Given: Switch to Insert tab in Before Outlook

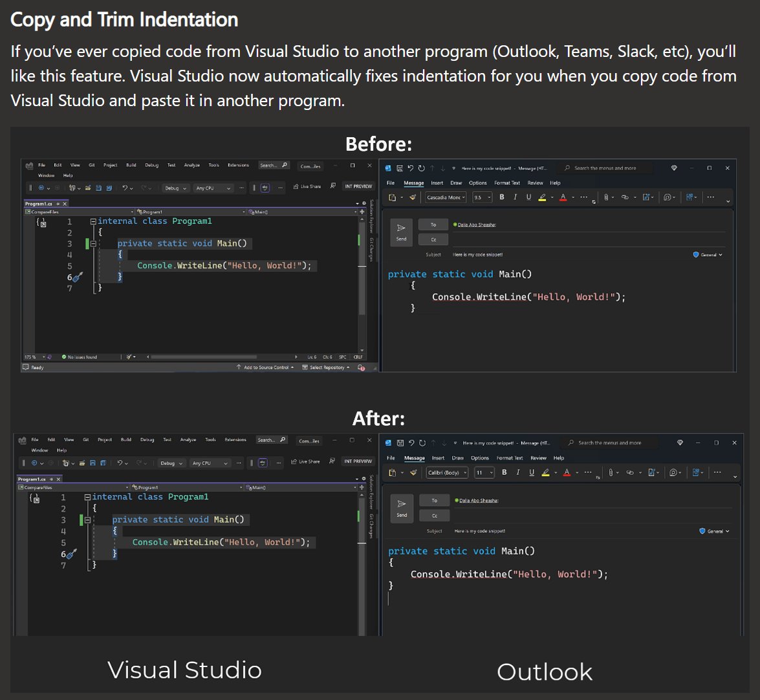Looking at the screenshot, I should (437, 182).
